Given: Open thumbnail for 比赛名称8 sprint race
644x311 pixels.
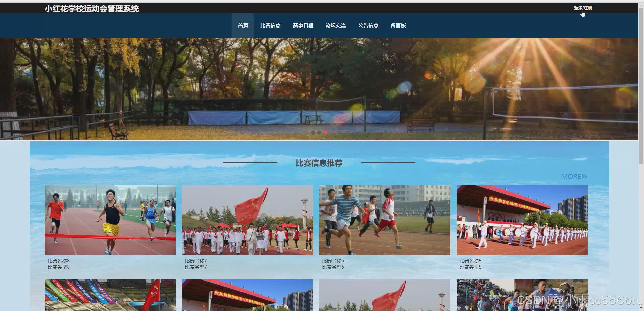Looking at the screenshot, I should (110, 220).
